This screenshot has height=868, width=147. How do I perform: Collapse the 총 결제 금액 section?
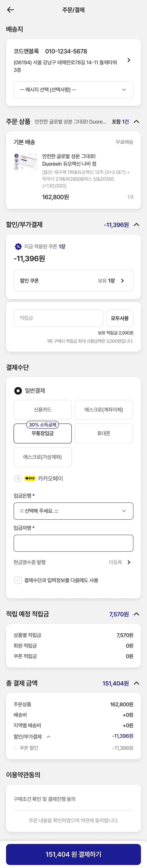click(x=136, y=683)
